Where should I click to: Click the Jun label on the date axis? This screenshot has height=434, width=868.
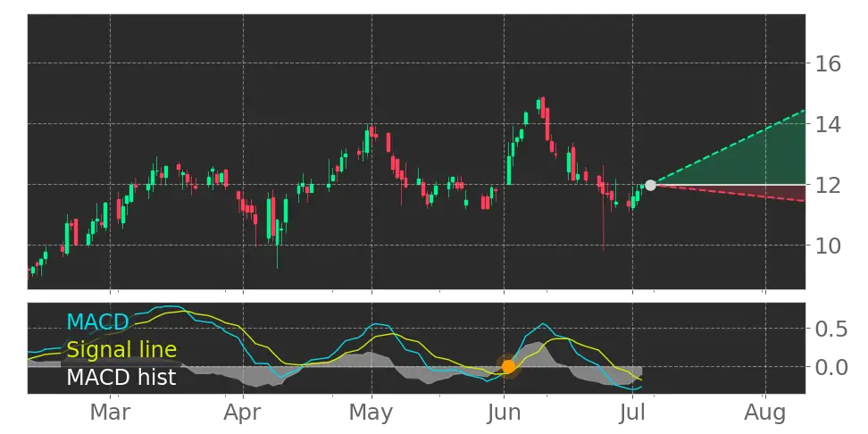point(504,413)
